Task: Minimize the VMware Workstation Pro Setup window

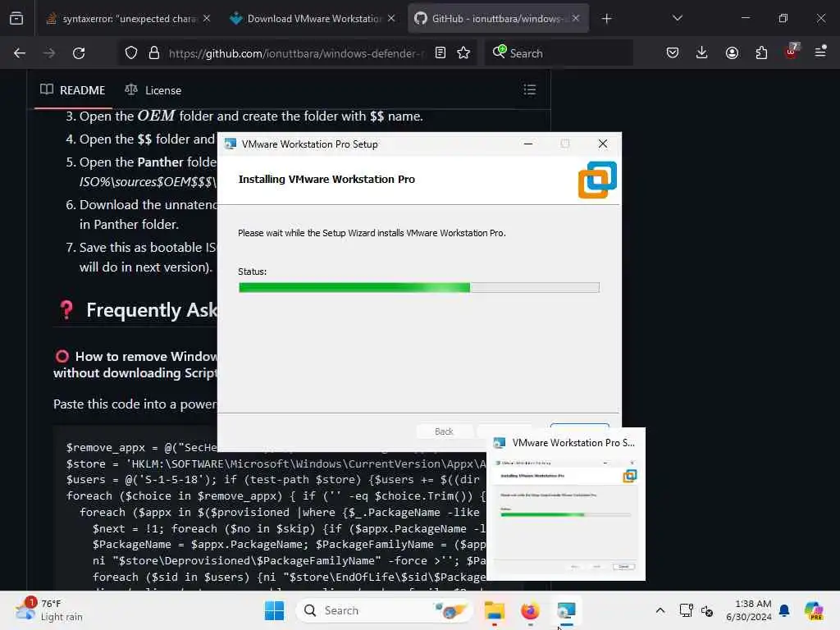Action: tap(528, 144)
